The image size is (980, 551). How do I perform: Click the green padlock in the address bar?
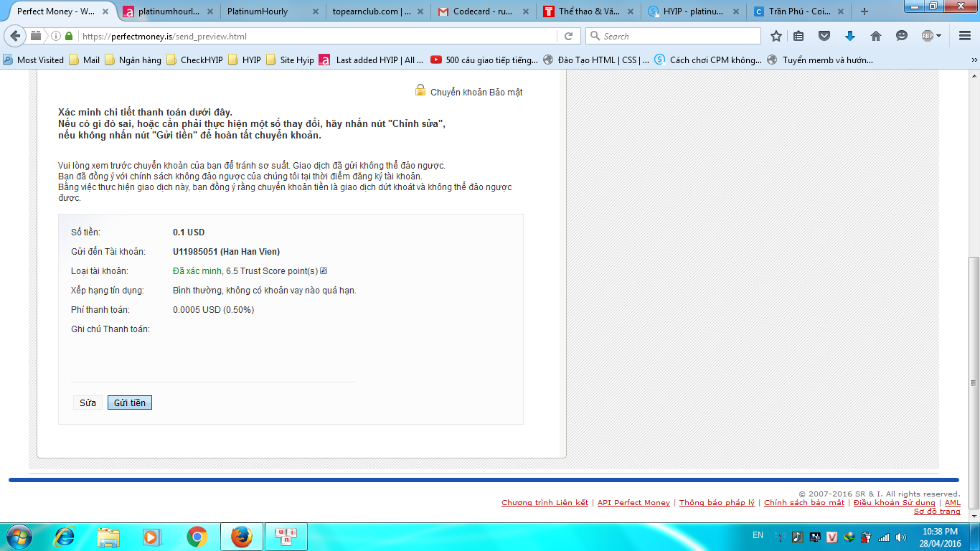(x=69, y=36)
